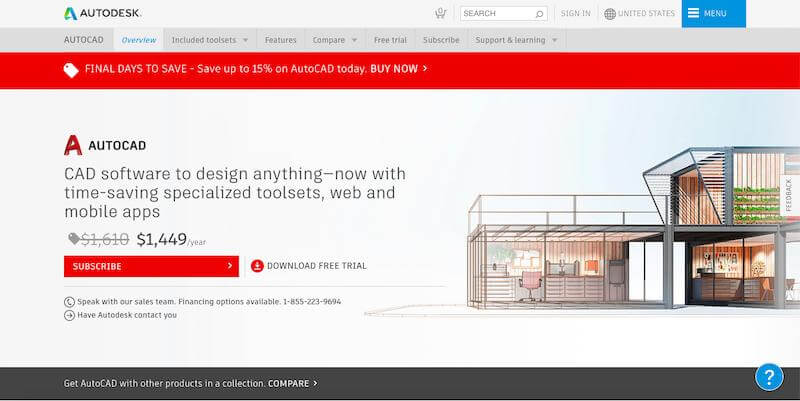Click the chevron on the Subscribe button
Image resolution: width=800 pixels, height=401 pixels.
pyautogui.click(x=230, y=266)
